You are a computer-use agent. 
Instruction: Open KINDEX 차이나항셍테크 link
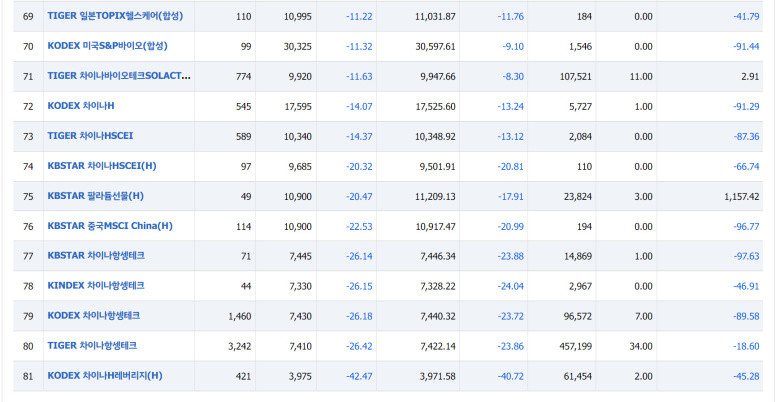96,286
